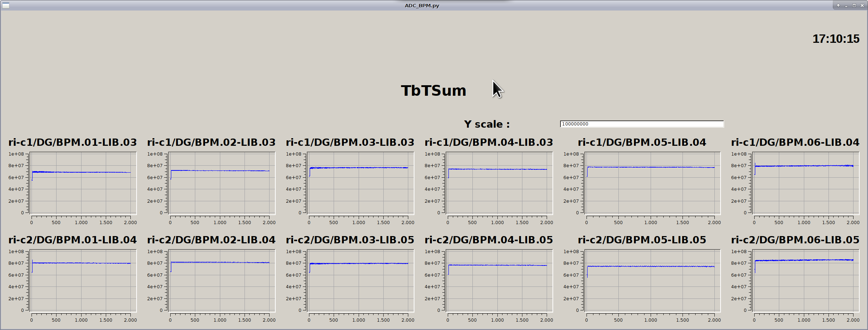868x330 pixels.
Task: Maximize the ADC_BPM.py window
Action: 854,5
